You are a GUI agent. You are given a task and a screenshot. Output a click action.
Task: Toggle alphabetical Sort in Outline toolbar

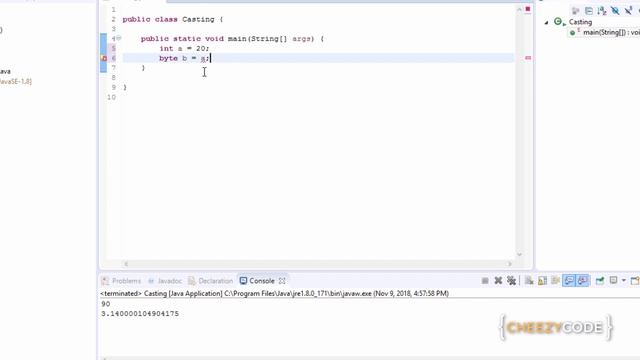pos(602,11)
